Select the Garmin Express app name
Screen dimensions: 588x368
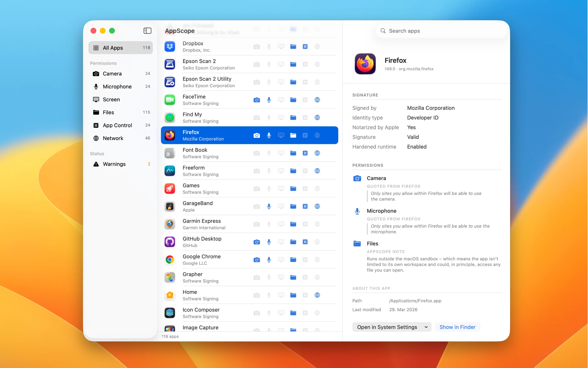pos(202,221)
